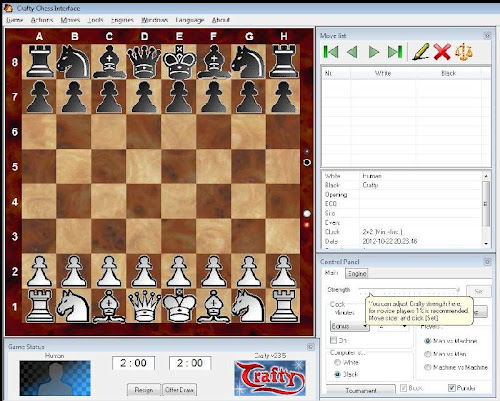Click the Black column header in Move list
Image resolution: width=500 pixels, height=401 pixels.
click(x=448, y=73)
